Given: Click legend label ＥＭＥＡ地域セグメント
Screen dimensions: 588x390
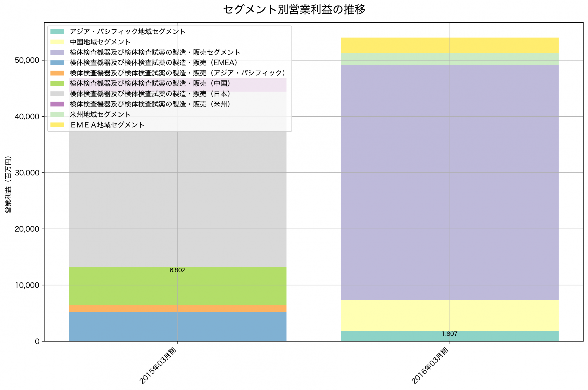Looking at the screenshot, I should (x=107, y=125).
